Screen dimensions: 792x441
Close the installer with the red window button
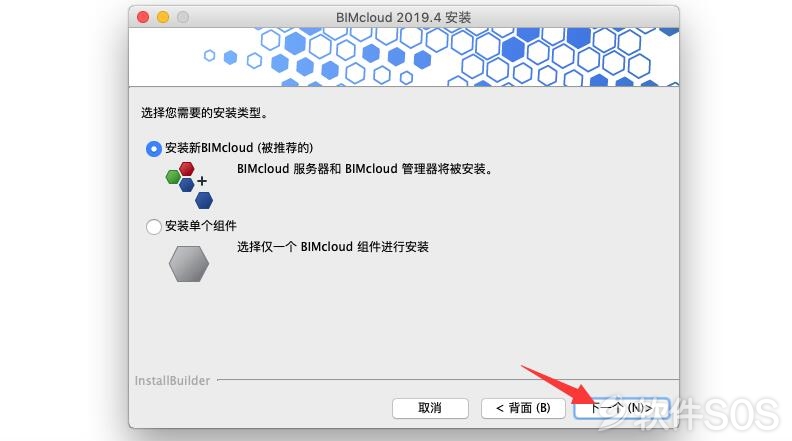pyautogui.click(x=143, y=17)
